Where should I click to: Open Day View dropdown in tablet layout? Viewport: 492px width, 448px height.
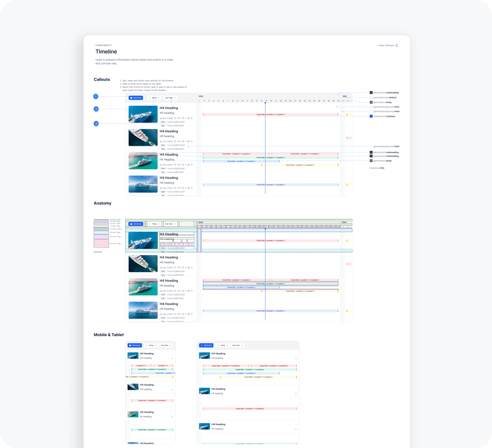[x=237, y=345]
